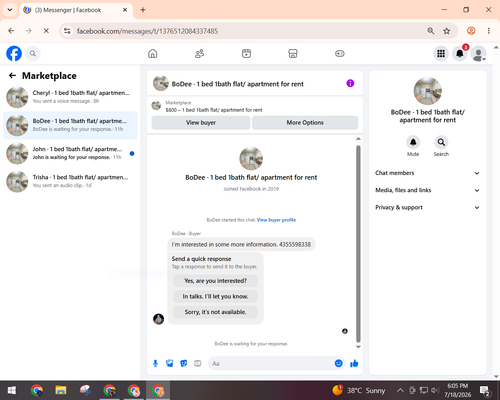Viewport: 500px width, 400px height.
Task: Select the BoDee conversation in list
Action: tap(70, 125)
